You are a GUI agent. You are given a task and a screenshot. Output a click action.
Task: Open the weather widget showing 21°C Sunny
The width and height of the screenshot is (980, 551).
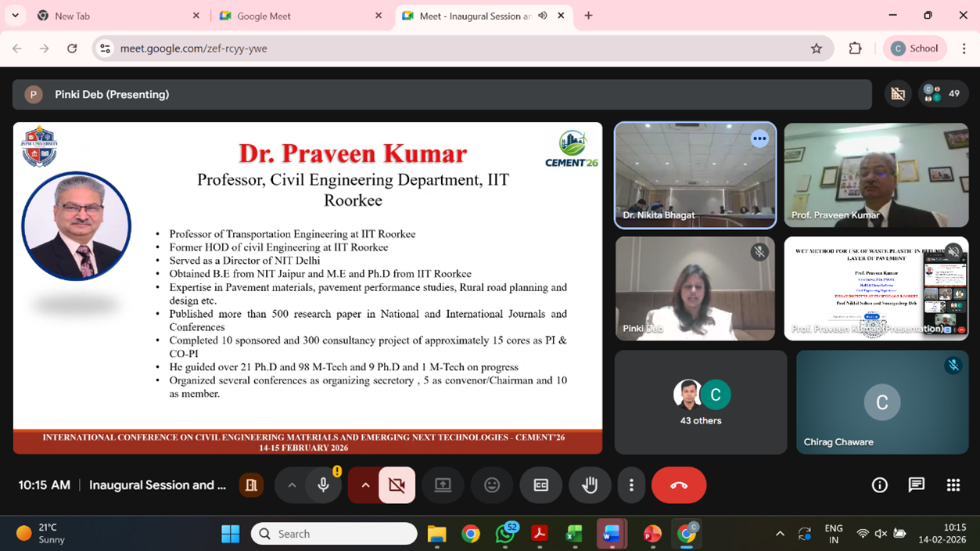41,534
